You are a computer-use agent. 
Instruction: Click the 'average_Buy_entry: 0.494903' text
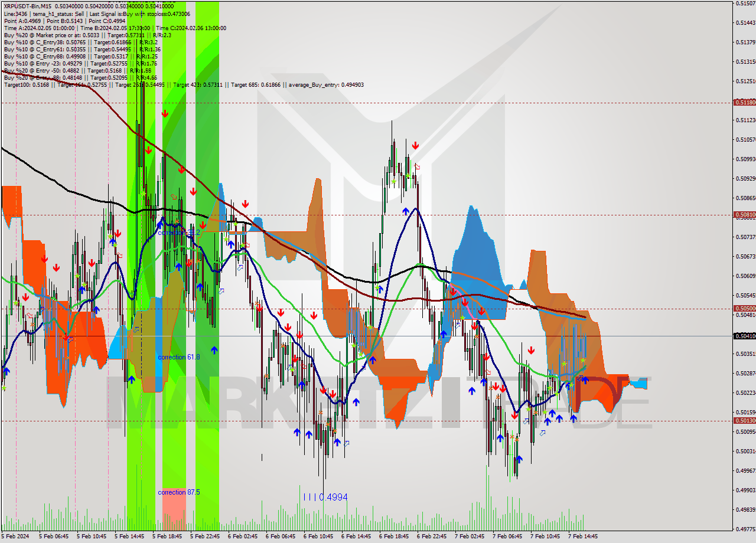326,84
